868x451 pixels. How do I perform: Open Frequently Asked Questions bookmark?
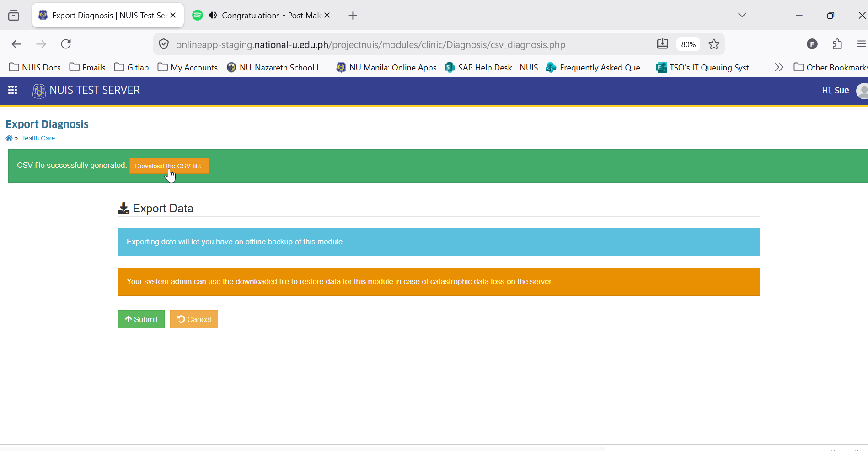click(x=596, y=67)
